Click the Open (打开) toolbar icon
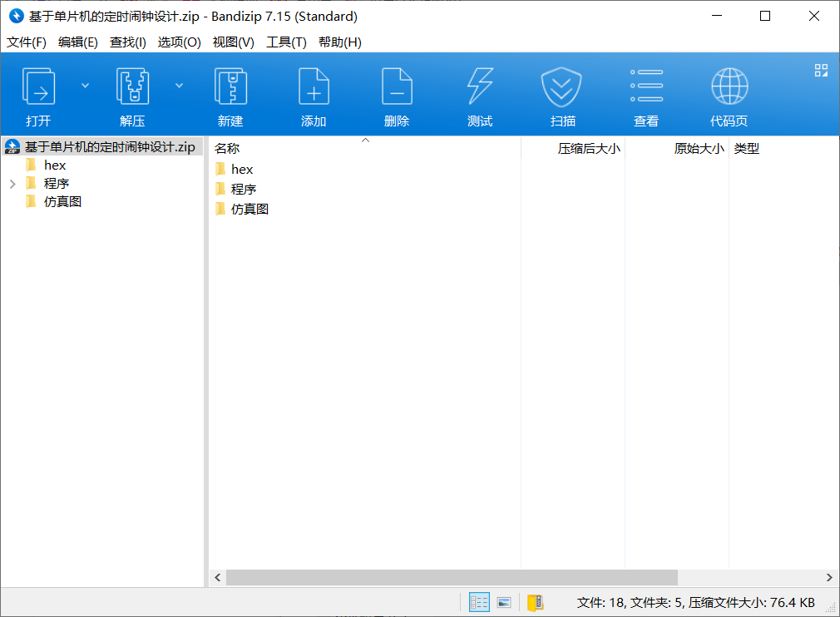This screenshot has height=617, width=840. [38, 86]
